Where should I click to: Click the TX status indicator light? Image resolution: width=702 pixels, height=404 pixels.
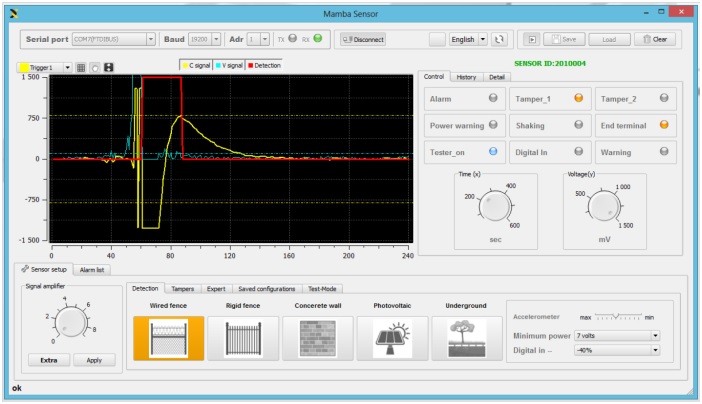point(292,39)
